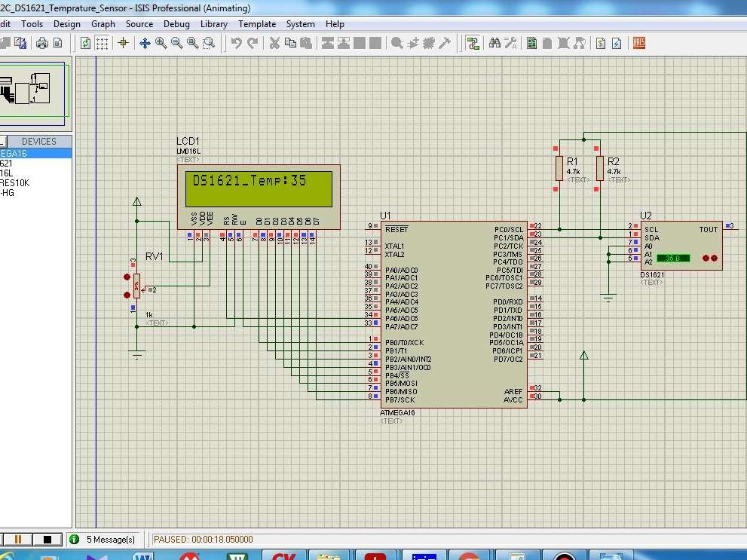Click the Cut scissors icon
The height and width of the screenshot is (560, 747).
click(274, 43)
